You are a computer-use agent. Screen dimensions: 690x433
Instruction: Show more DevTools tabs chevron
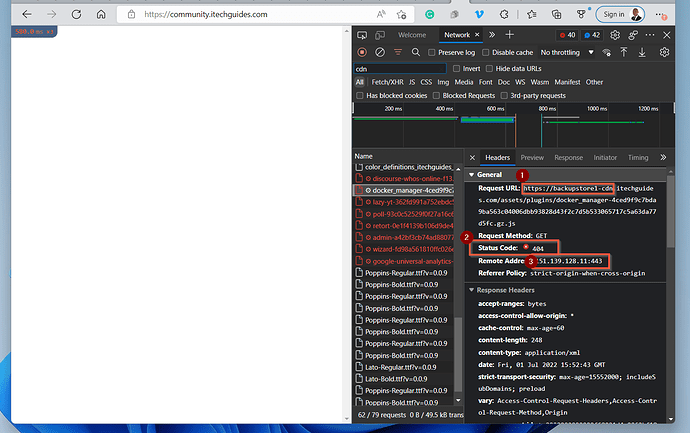pyautogui.click(x=492, y=35)
